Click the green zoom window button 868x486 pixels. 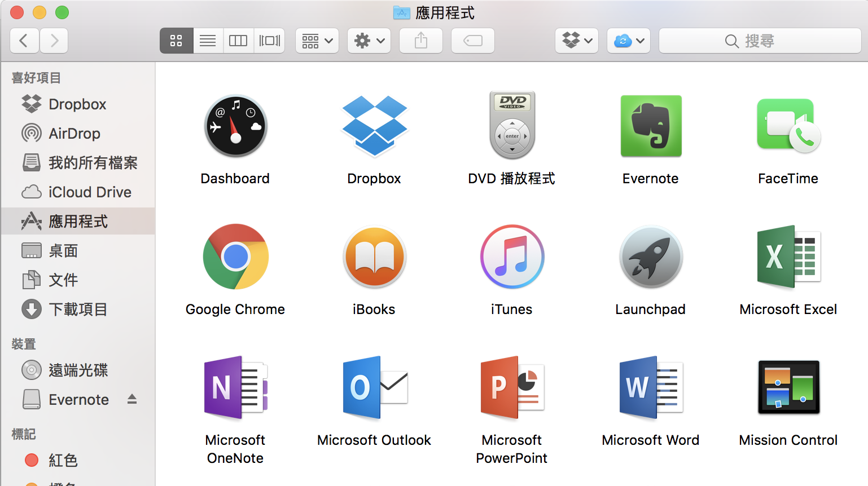tap(62, 12)
